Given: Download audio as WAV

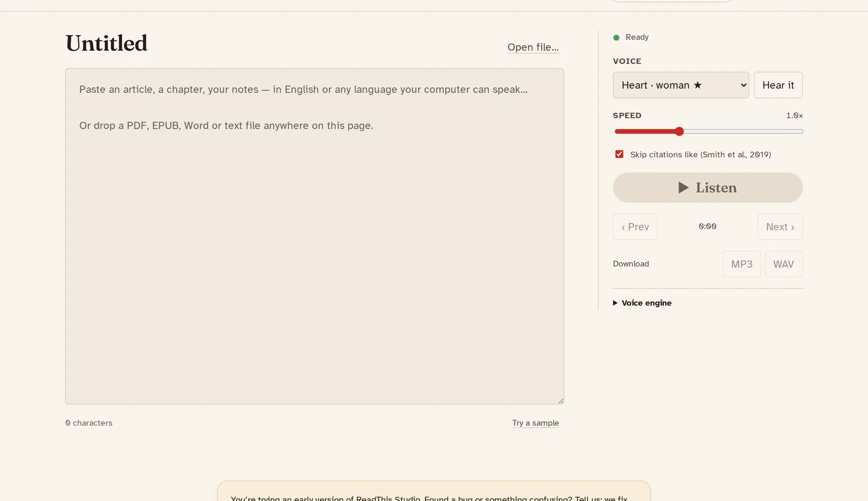Looking at the screenshot, I should pyautogui.click(x=783, y=264).
